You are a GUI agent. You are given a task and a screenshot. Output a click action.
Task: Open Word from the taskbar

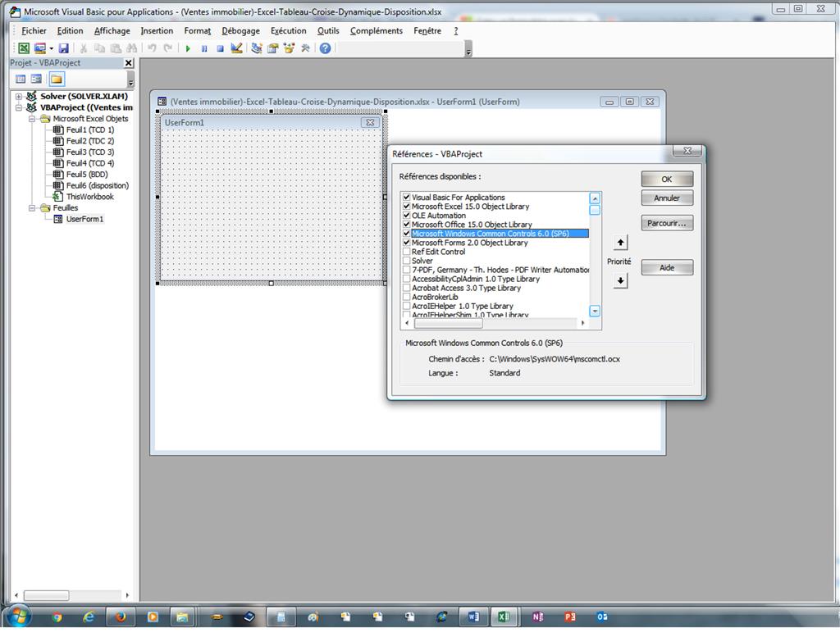click(473, 617)
